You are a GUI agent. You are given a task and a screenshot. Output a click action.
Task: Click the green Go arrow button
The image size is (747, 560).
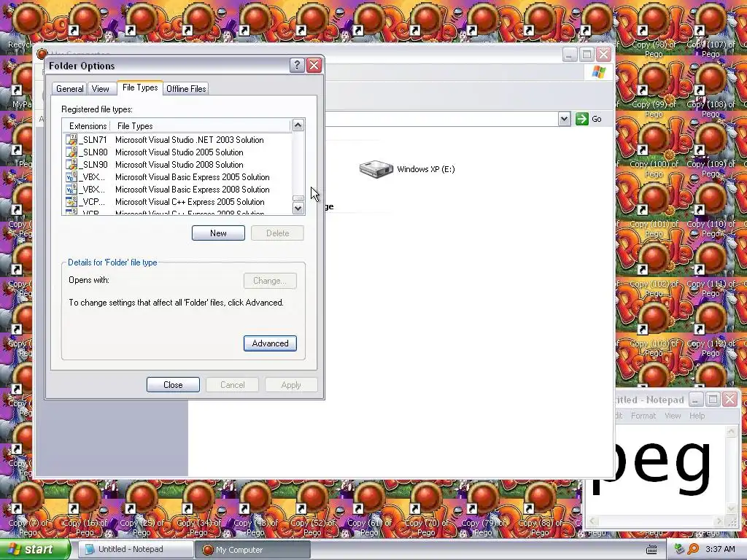[581, 119]
